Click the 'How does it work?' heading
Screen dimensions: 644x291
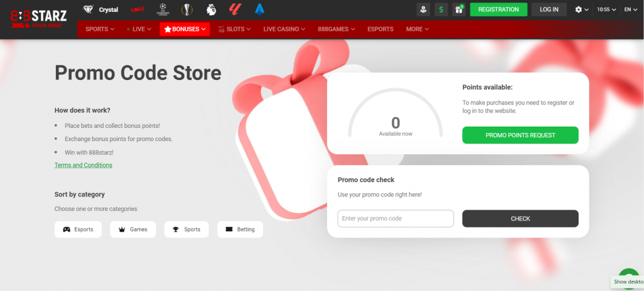pos(82,110)
